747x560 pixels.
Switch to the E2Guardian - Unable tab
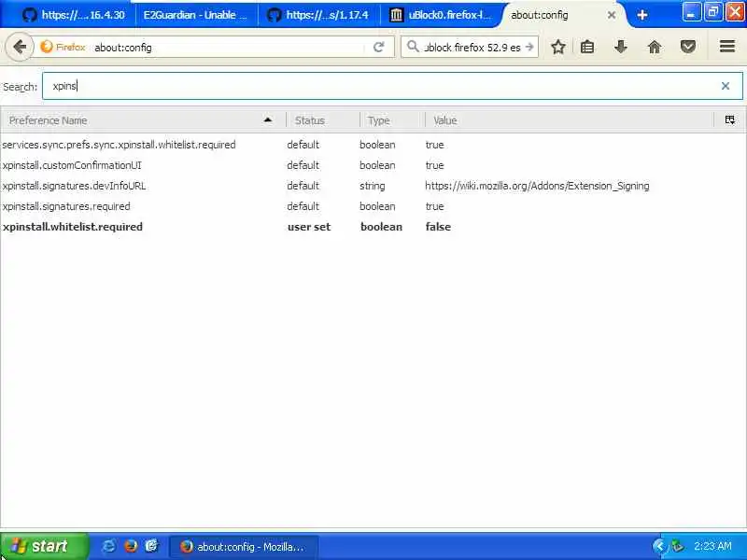pos(196,15)
